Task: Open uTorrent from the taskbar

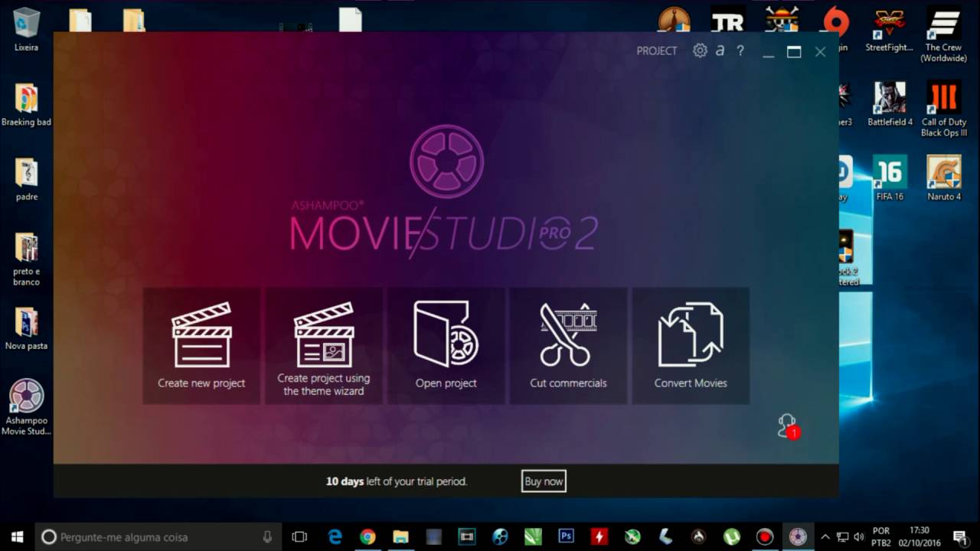Action: [x=732, y=536]
